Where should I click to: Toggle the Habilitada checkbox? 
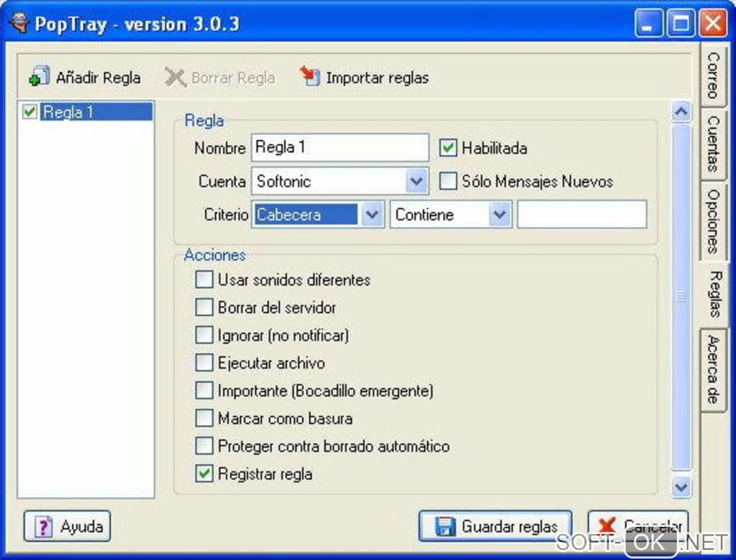pos(448,148)
